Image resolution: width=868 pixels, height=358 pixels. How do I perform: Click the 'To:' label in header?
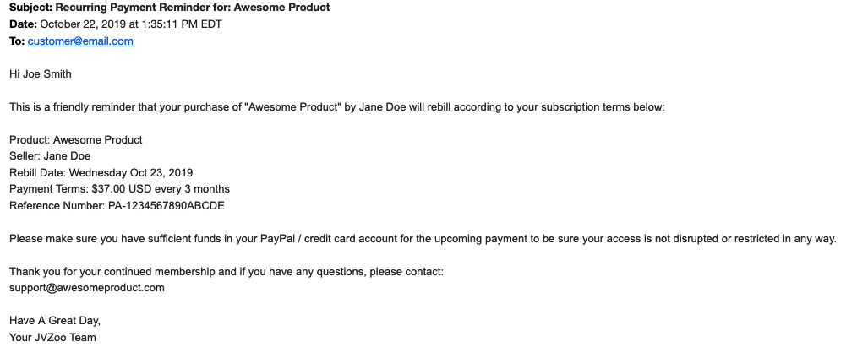point(17,41)
